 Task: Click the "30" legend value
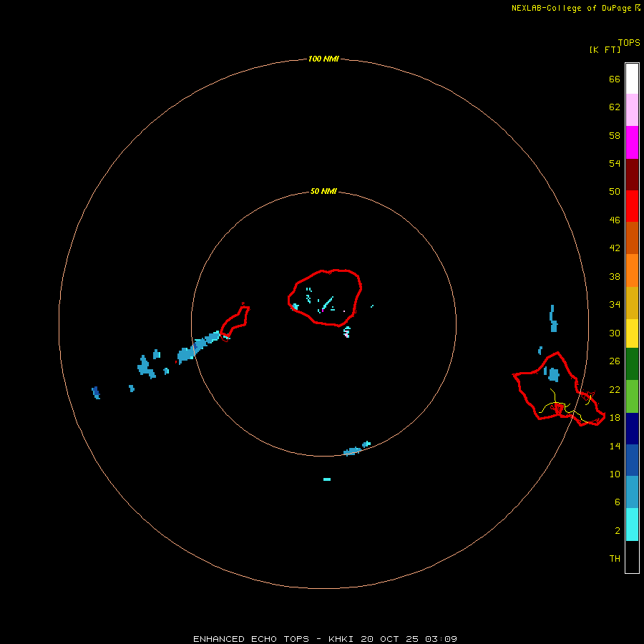pos(615,333)
